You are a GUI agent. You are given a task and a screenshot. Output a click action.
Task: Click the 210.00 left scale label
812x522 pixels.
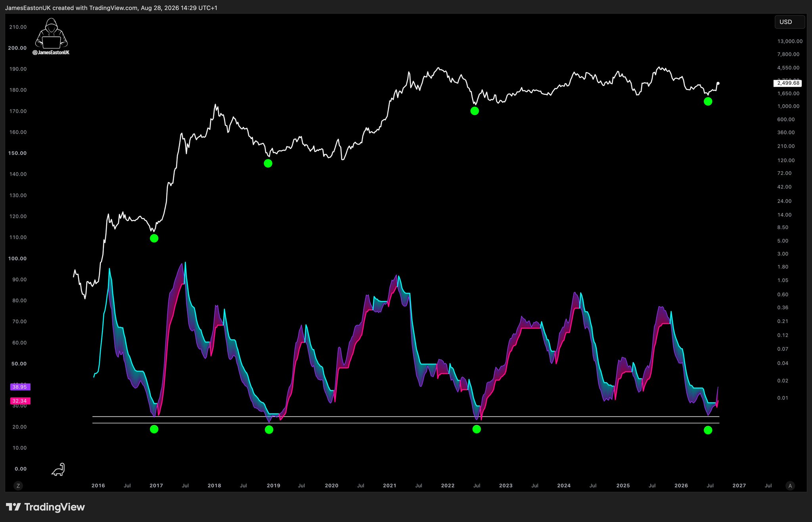click(x=18, y=27)
